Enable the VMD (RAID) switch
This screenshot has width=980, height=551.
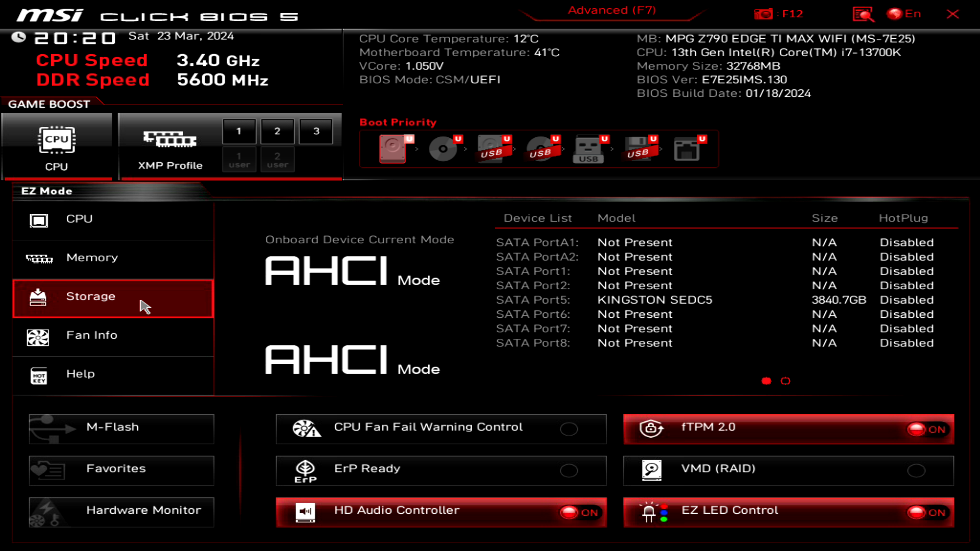click(x=916, y=470)
